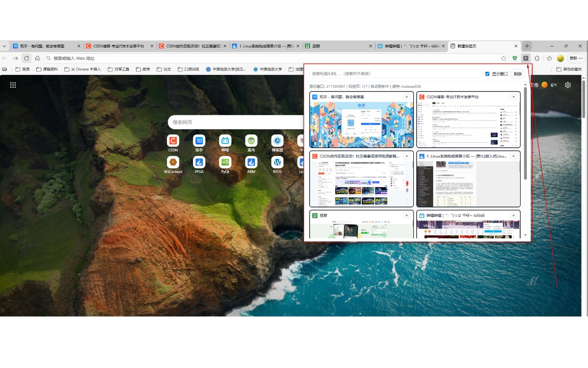Open the extensions puzzle icon
This screenshot has width=588, height=368.
(537, 58)
